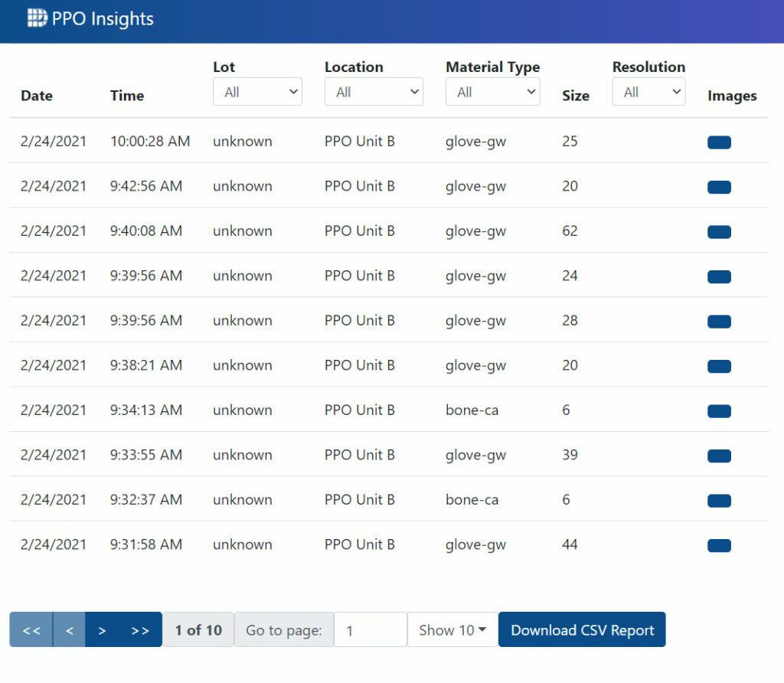Open images for the 9:42:56 AM row

tap(719, 187)
